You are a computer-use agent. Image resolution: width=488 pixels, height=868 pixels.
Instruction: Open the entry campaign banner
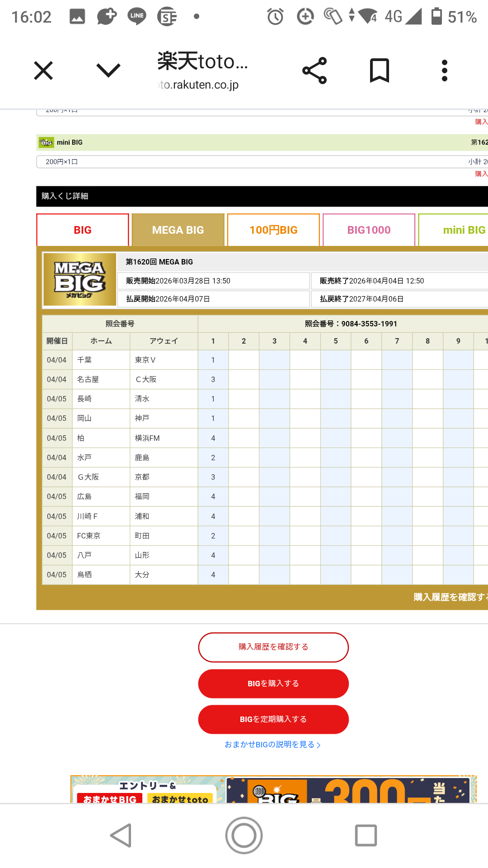[273, 789]
